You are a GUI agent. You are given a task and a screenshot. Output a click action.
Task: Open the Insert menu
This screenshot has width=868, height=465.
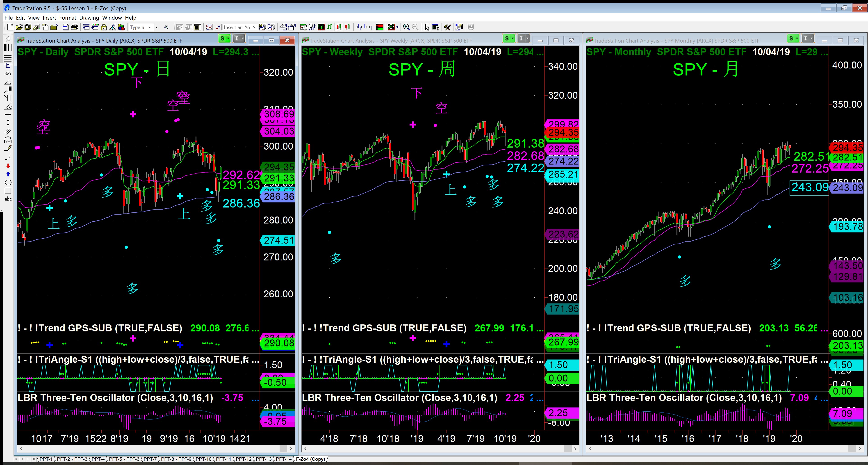tap(49, 18)
